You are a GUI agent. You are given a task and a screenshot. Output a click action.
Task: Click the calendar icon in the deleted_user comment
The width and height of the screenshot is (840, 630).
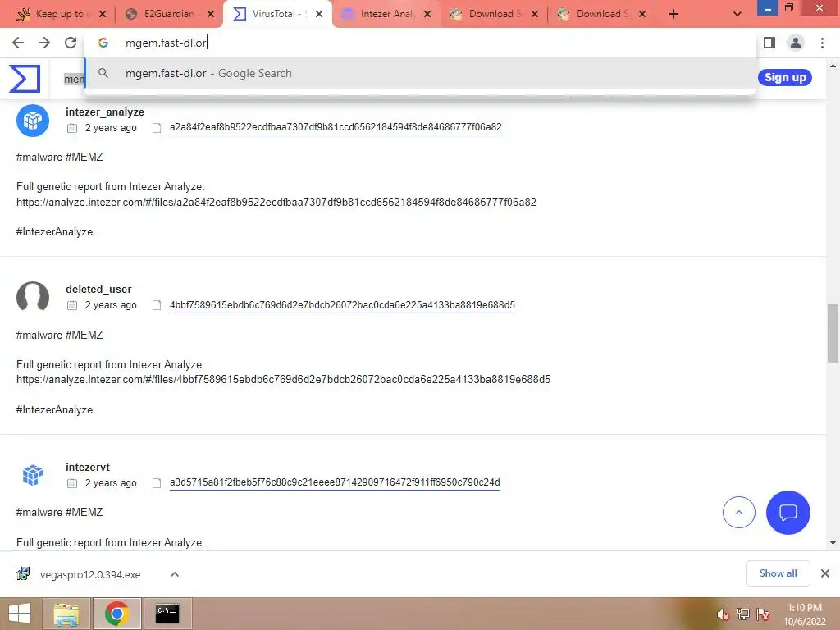[72, 305]
